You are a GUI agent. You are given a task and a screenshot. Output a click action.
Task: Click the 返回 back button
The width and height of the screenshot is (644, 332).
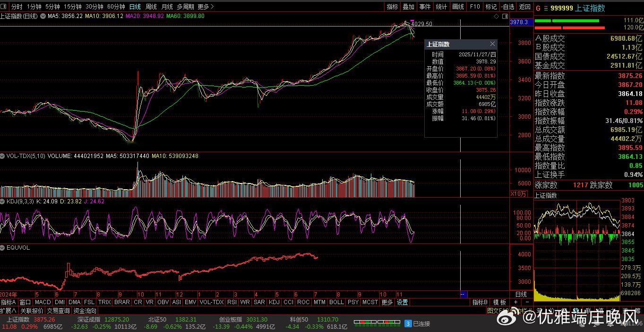click(525, 7)
